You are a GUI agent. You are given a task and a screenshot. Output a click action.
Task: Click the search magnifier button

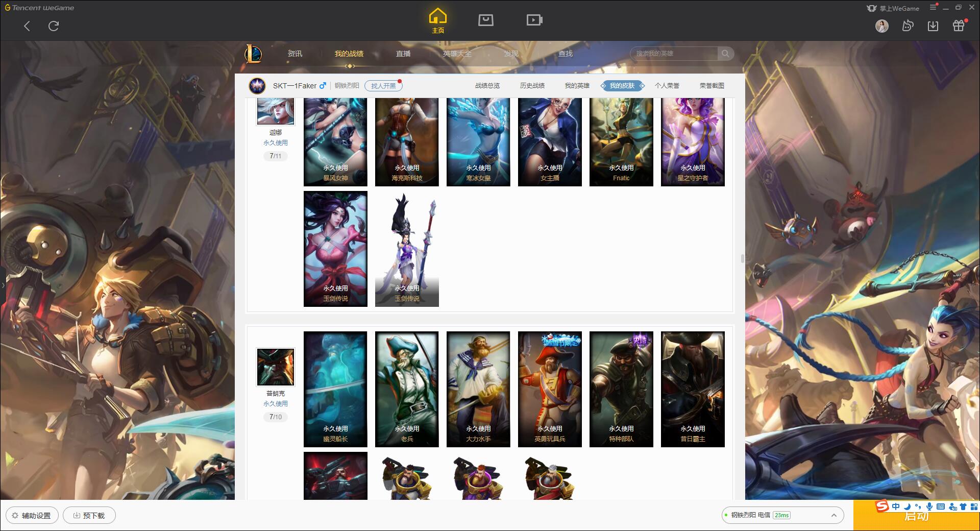pos(725,54)
